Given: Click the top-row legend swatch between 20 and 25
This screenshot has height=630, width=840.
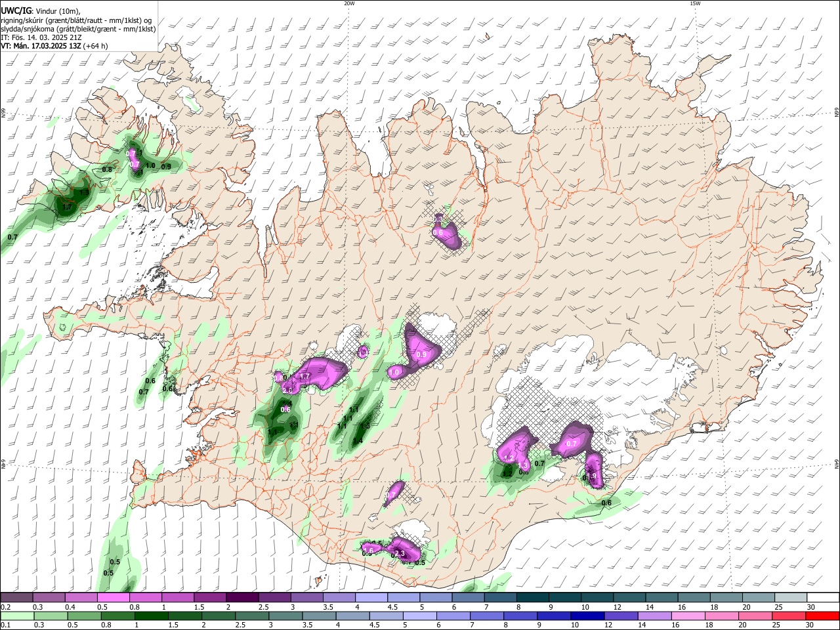Looking at the screenshot, I should click(759, 598).
